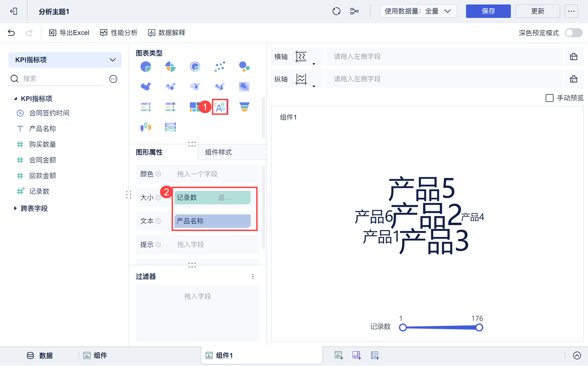Open the 纵轴 axis type dropdown
This screenshot has height=366, width=588.
[305, 80]
